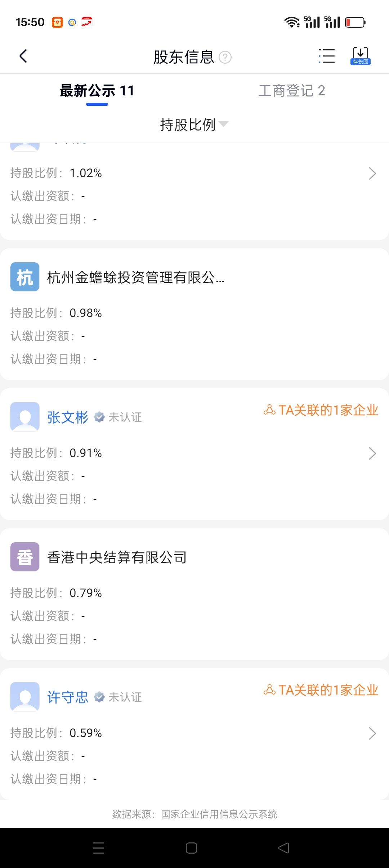This screenshot has width=389, height=868.
Task: Tap the blue 杭 company logo
Action: click(25, 277)
